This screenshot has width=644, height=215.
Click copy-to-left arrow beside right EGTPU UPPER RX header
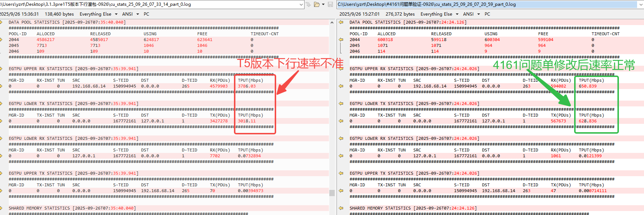pyautogui.click(x=341, y=69)
